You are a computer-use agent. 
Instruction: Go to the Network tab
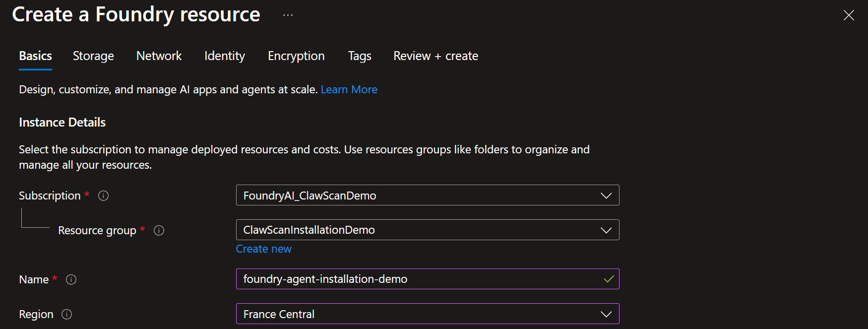159,56
